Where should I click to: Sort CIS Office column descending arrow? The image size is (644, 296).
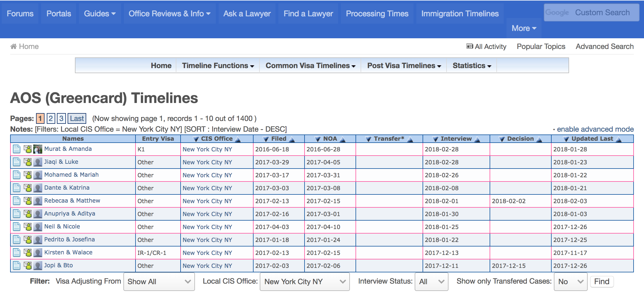tap(196, 139)
